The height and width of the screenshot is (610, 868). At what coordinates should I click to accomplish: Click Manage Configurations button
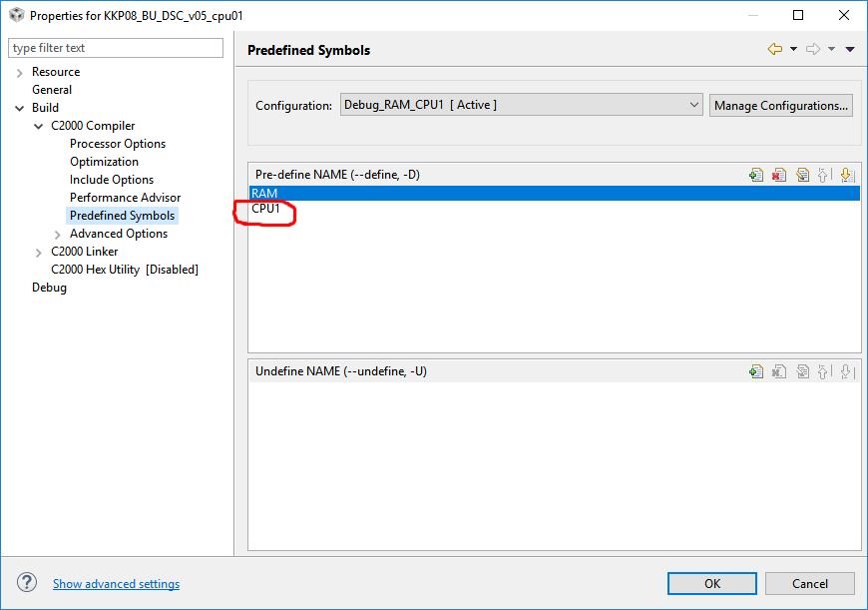pyautogui.click(x=780, y=105)
